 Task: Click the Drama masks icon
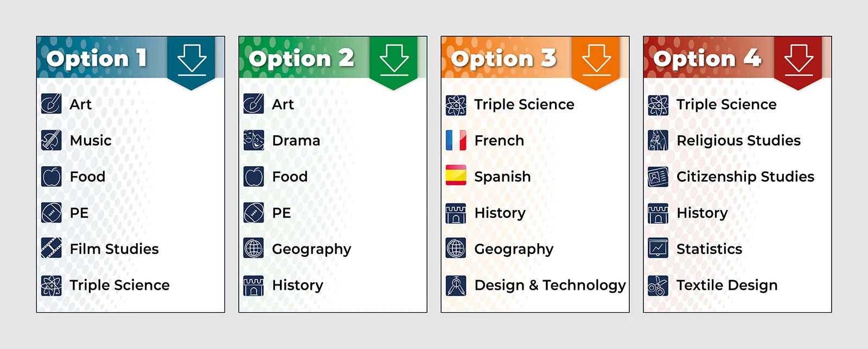click(x=254, y=141)
